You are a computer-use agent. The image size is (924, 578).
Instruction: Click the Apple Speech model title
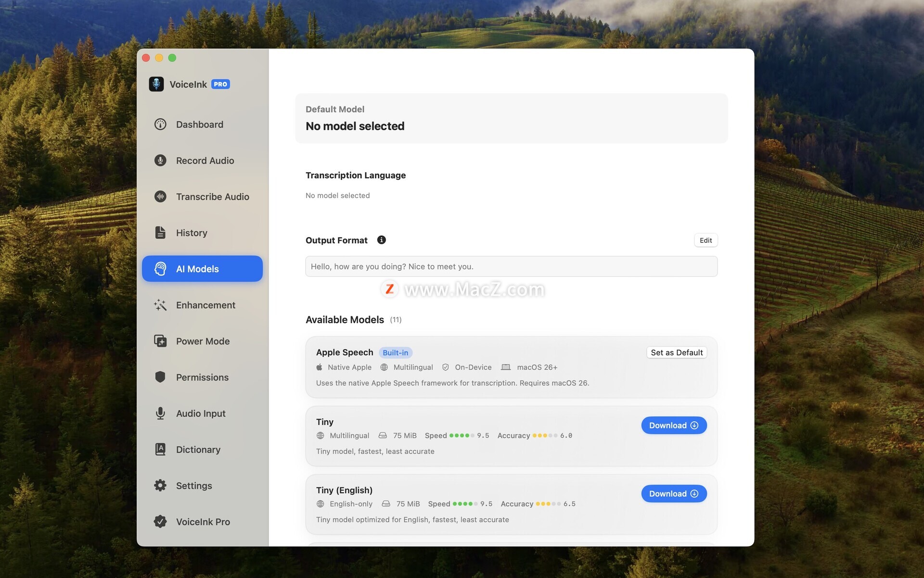345,352
